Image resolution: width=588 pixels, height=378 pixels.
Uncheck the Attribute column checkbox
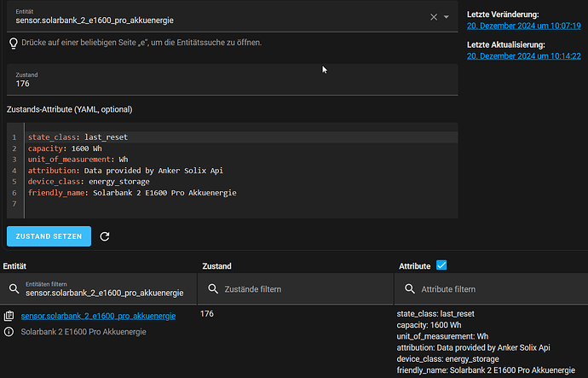point(441,266)
